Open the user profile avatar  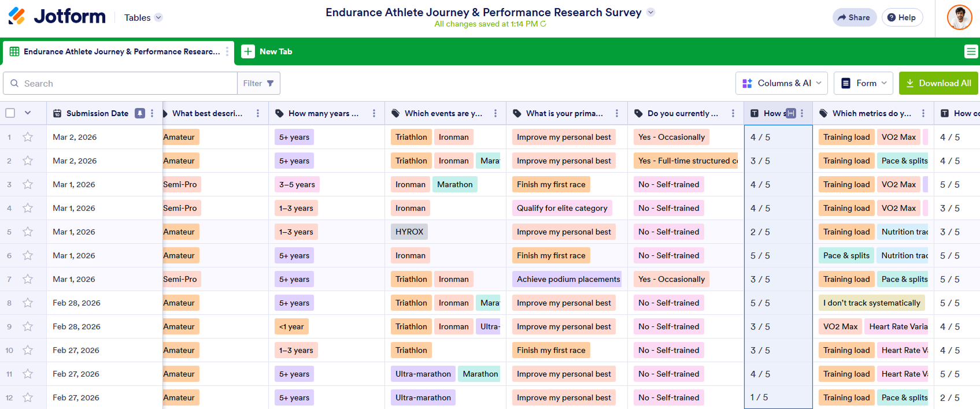[x=959, y=17]
